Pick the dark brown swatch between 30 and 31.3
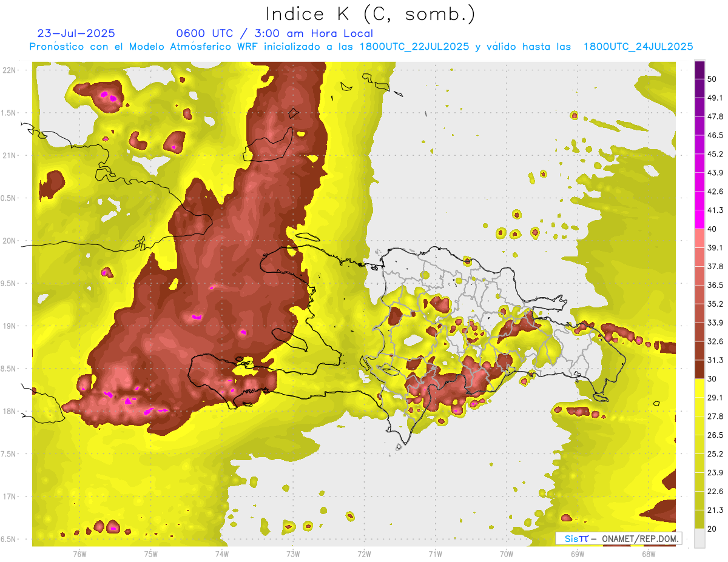The image size is (728, 562). coord(700,369)
